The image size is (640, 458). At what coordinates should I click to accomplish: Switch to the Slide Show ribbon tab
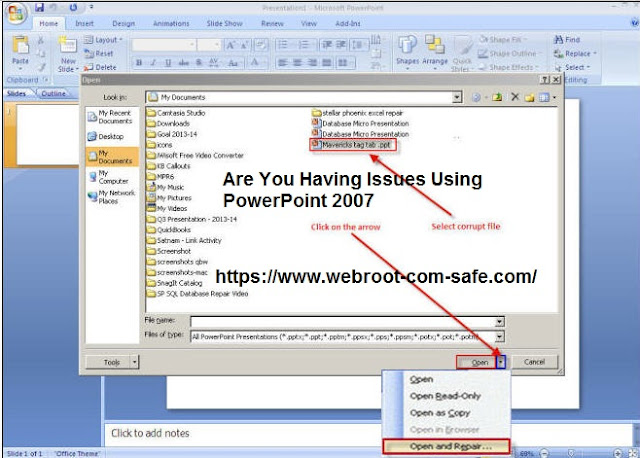click(224, 24)
